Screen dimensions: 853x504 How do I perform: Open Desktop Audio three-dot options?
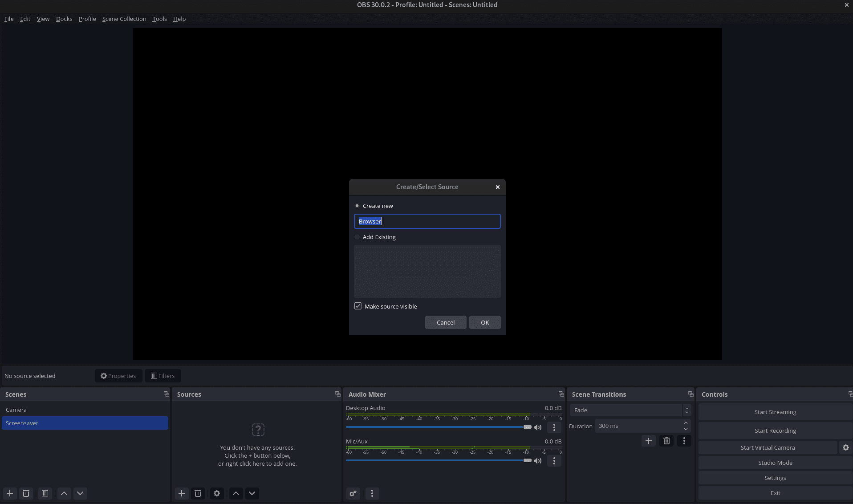[x=554, y=427]
